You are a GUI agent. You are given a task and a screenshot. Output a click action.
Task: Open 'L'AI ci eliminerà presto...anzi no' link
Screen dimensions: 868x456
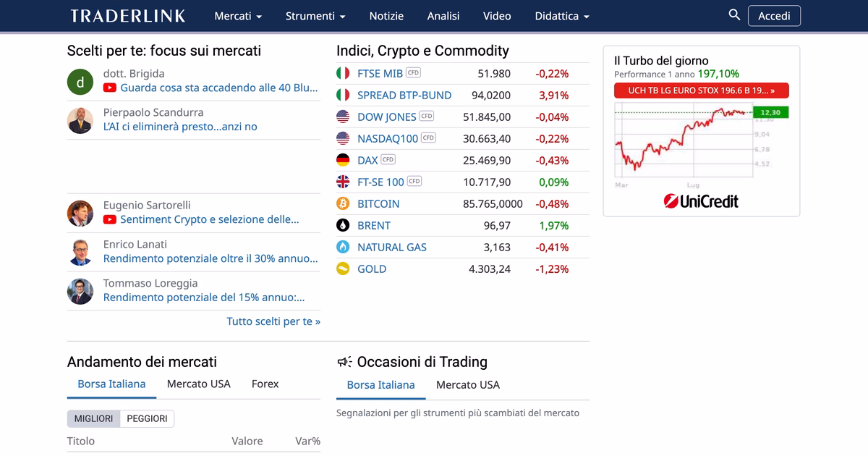180,127
